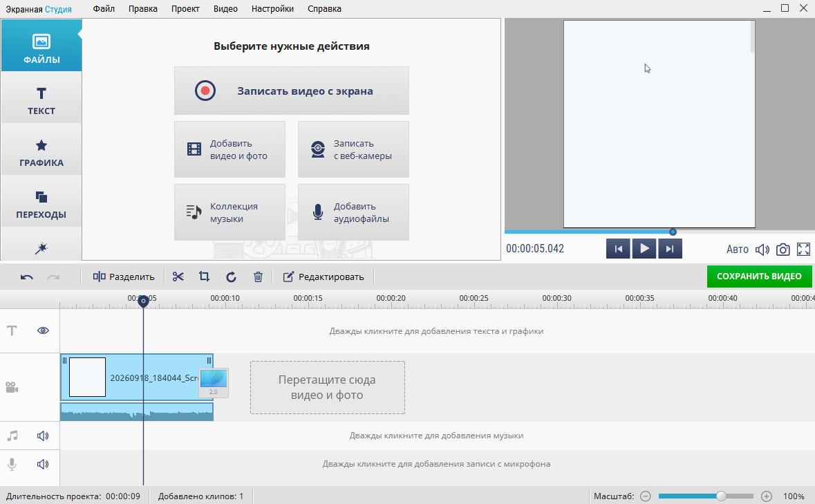Click the preview progress slider handle
This screenshot has width=815, height=504.
pyautogui.click(x=673, y=232)
